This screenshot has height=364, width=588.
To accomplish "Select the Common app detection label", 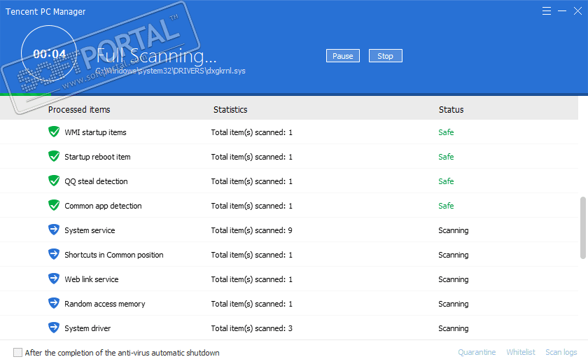I will [x=103, y=206].
